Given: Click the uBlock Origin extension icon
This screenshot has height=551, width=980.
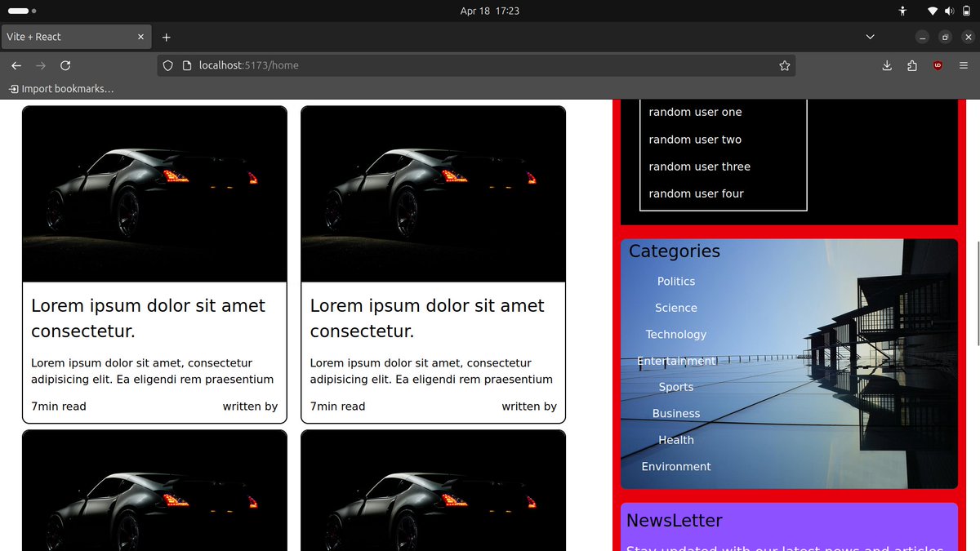Looking at the screenshot, I should point(938,65).
